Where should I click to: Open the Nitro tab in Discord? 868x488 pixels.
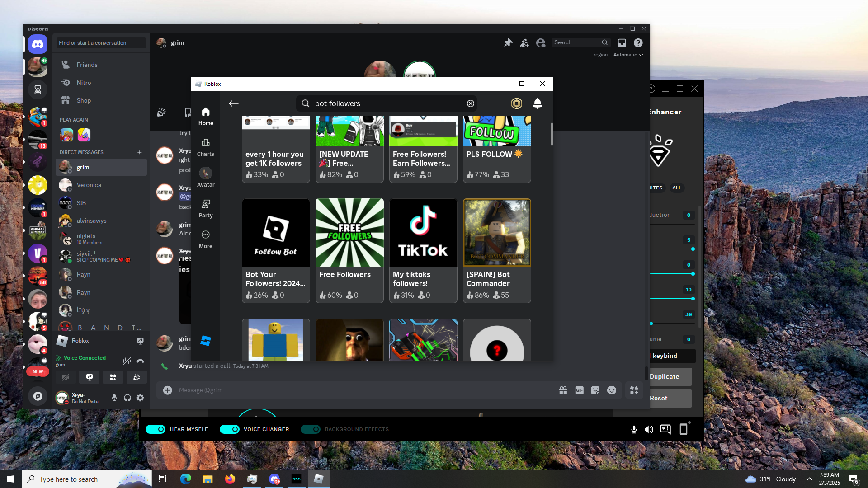pyautogui.click(x=84, y=83)
